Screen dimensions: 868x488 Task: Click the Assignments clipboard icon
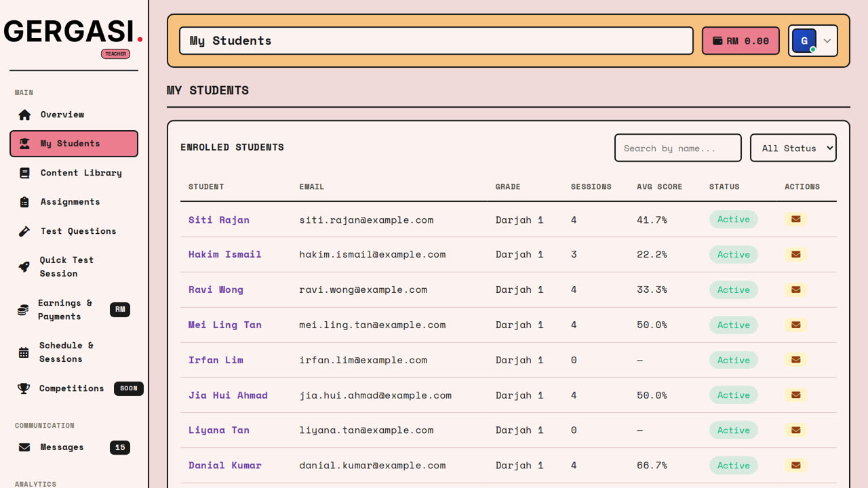(x=24, y=202)
